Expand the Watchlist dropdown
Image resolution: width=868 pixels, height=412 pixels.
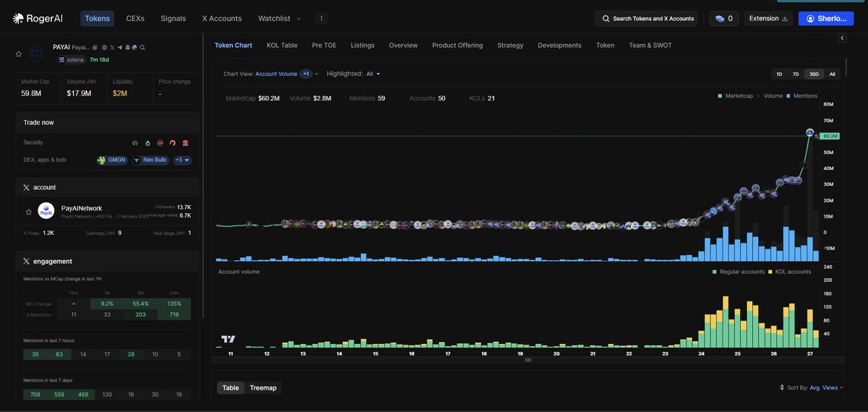click(279, 18)
